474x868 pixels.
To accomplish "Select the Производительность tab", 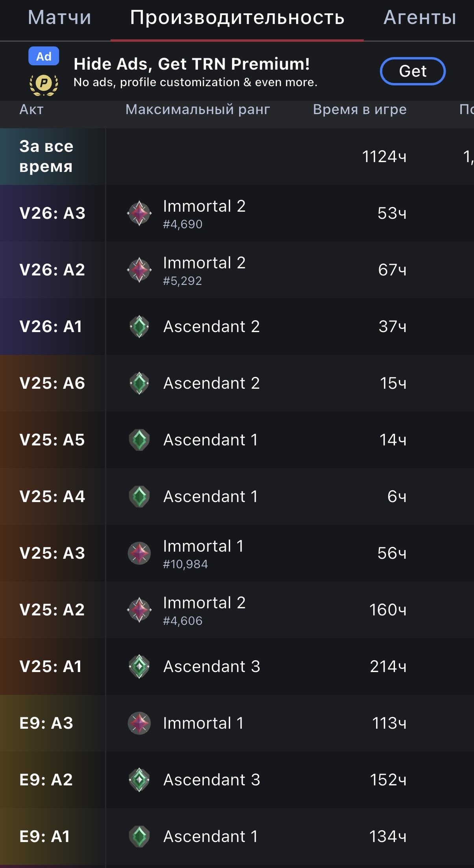I will coord(237,18).
